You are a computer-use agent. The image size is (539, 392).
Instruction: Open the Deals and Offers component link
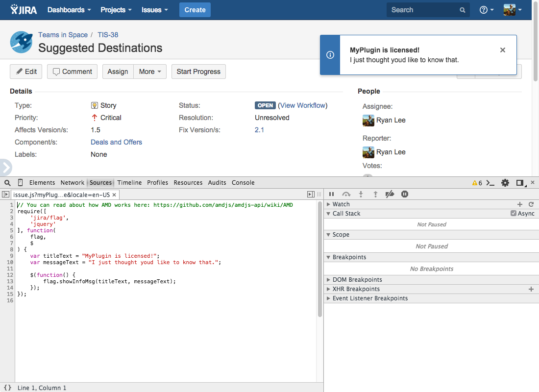(x=116, y=142)
